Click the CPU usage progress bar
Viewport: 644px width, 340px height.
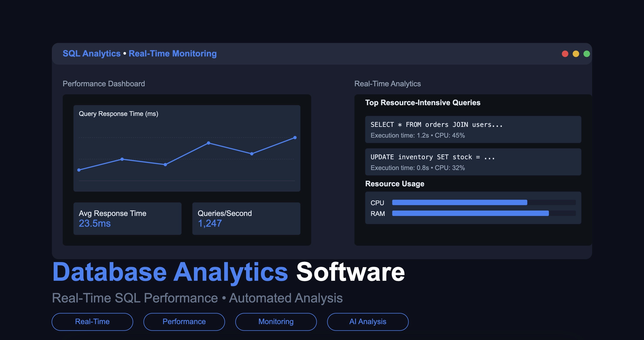click(484, 202)
